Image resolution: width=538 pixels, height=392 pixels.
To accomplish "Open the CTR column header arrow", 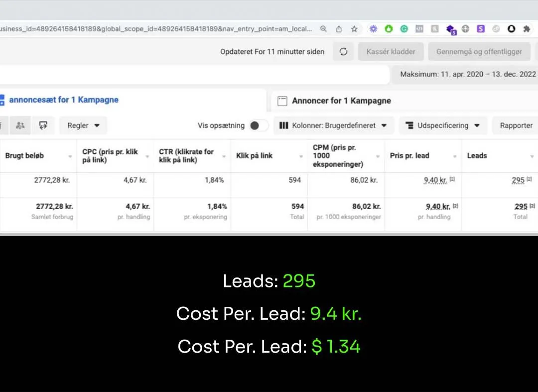I will coord(224,156).
